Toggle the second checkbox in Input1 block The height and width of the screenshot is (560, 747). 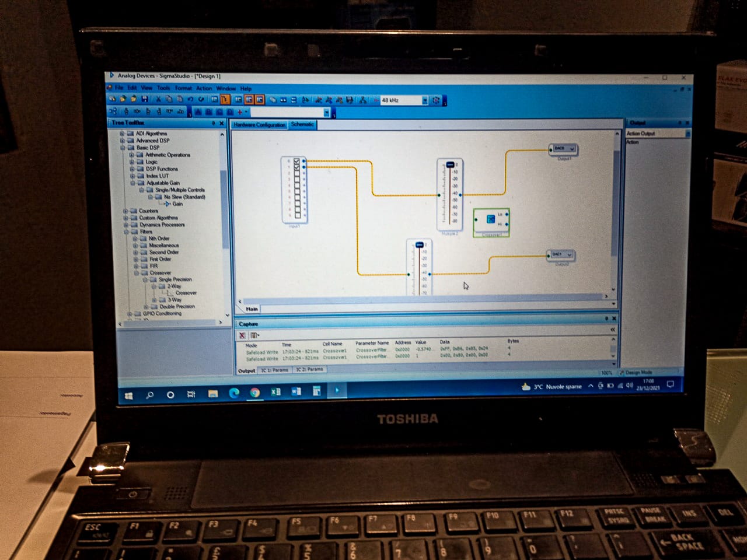point(296,167)
